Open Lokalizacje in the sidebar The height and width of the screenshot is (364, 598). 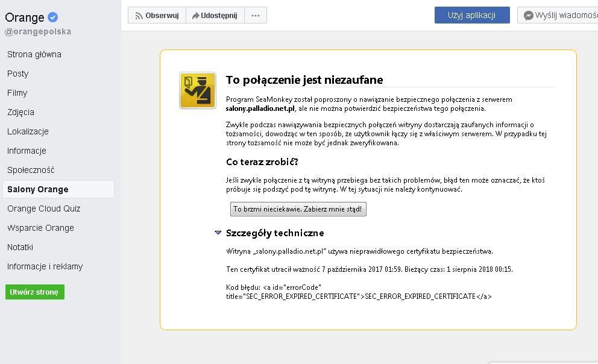pos(28,131)
